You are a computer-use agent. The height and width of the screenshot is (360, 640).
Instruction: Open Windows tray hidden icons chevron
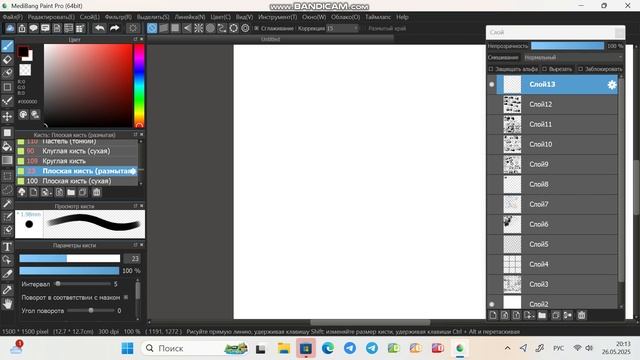507,348
